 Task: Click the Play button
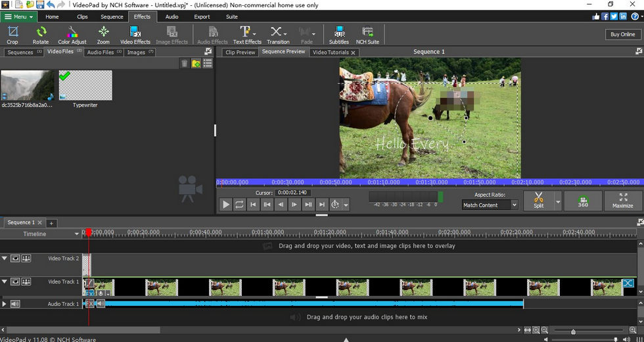225,205
